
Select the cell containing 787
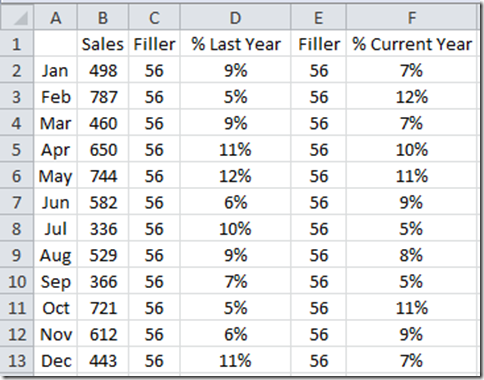103,97
